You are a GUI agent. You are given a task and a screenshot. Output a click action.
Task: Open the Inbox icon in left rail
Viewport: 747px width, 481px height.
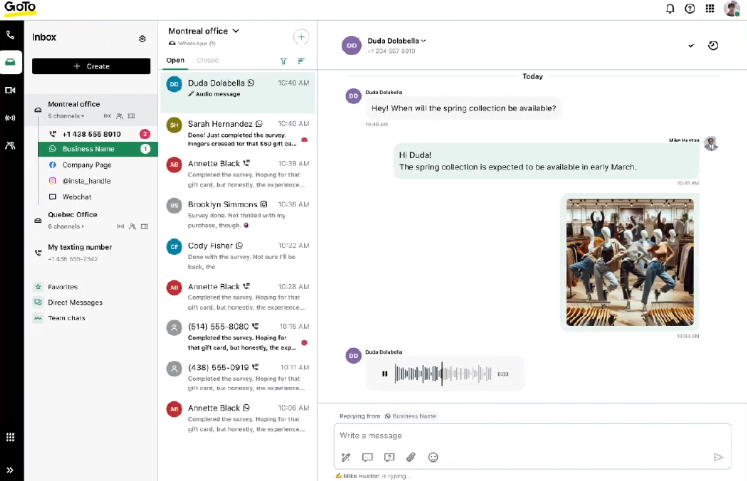pos(10,62)
